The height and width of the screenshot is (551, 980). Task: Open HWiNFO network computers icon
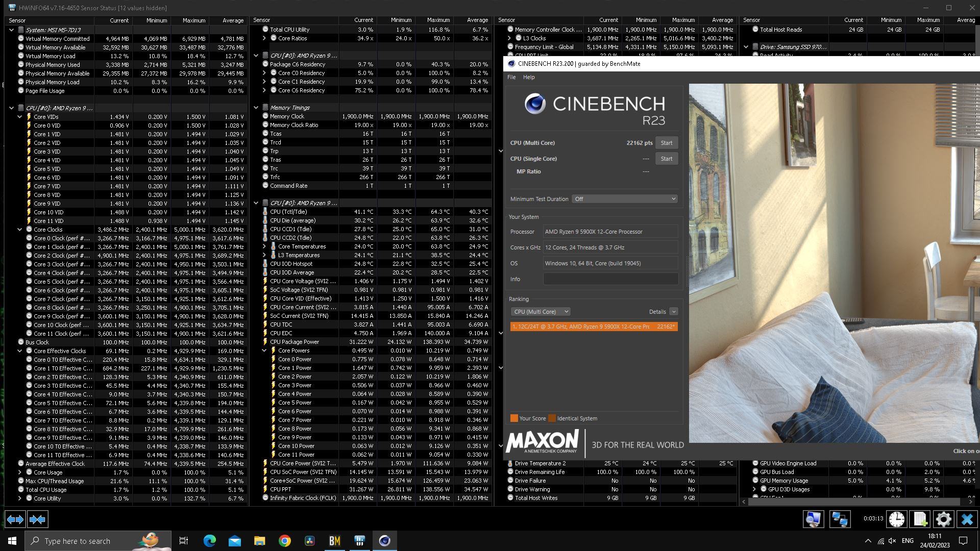coord(840,519)
